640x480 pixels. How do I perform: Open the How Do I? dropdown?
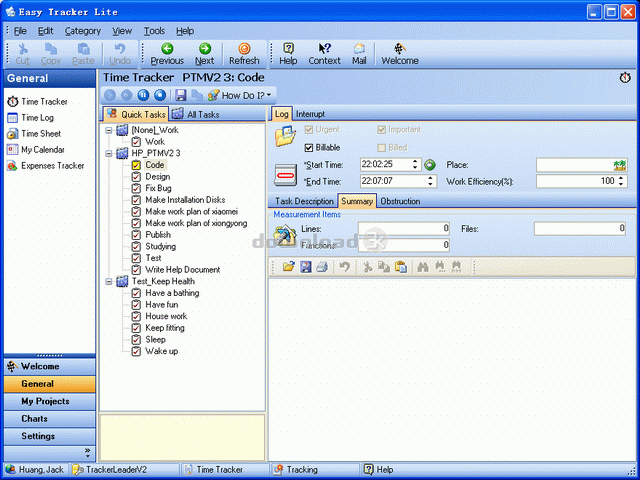click(x=240, y=95)
